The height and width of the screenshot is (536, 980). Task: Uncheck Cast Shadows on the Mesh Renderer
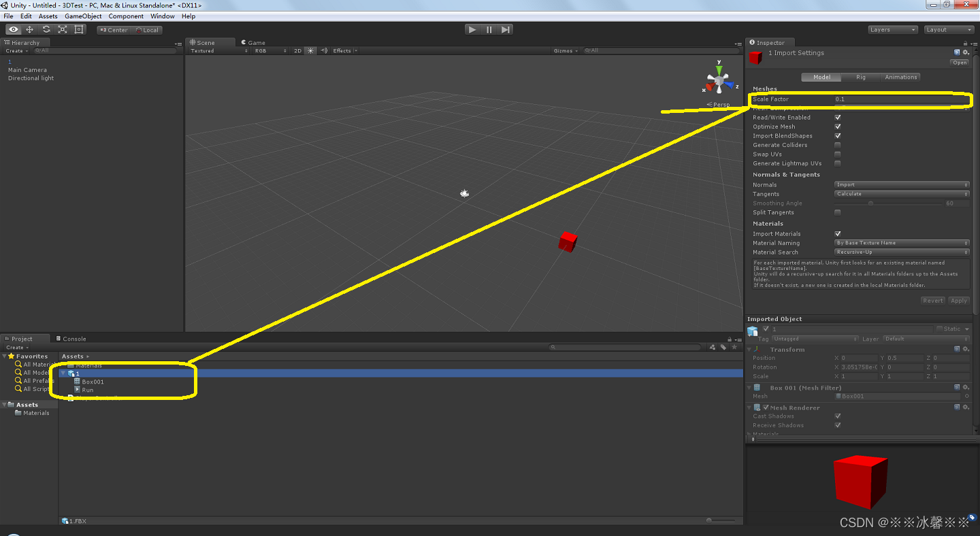point(838,416)
